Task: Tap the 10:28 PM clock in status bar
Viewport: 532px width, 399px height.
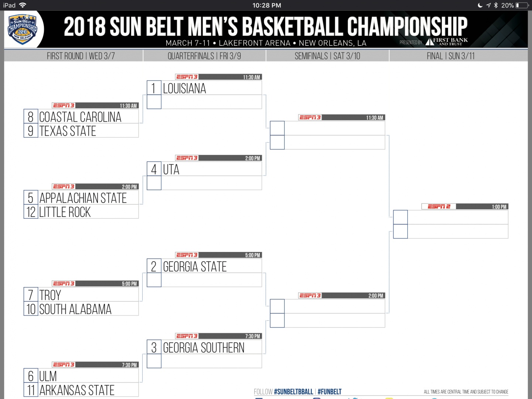Action: pos(266,5)
